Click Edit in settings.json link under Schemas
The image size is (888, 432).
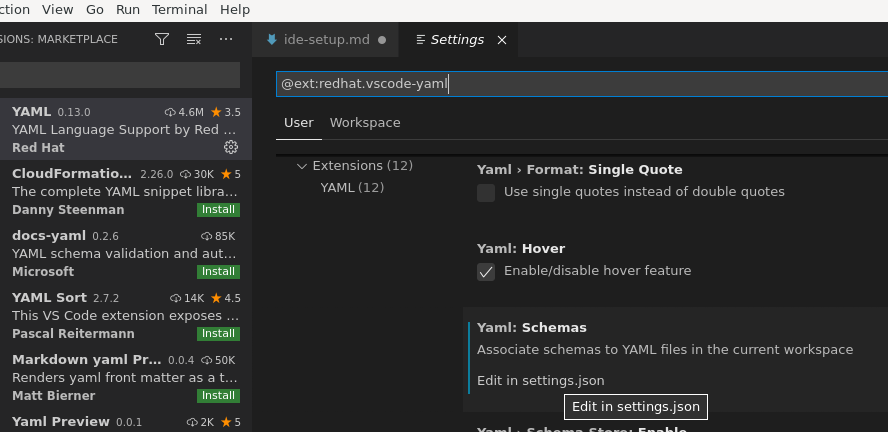[x=541, y=380]
